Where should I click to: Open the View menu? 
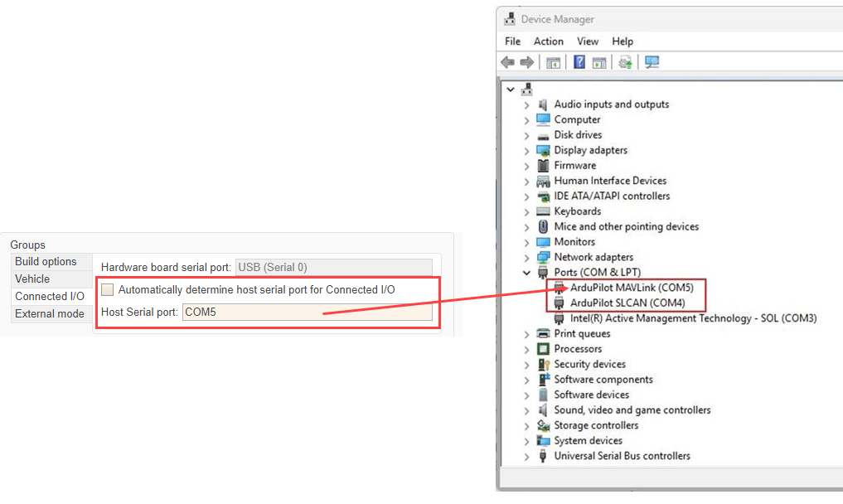(588, 41)
